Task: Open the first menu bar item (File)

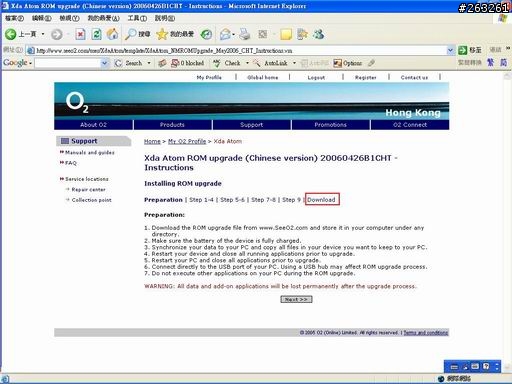Action: pyautogui.click(x=15, y=18)
